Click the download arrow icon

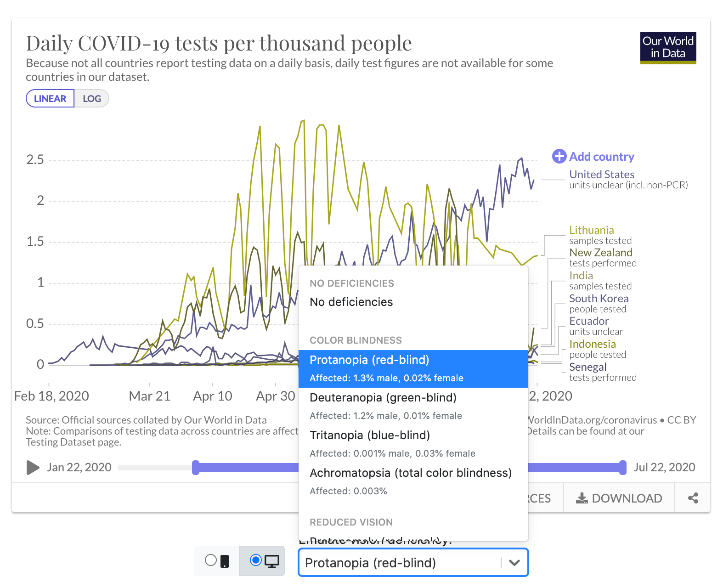click(582, 498)
